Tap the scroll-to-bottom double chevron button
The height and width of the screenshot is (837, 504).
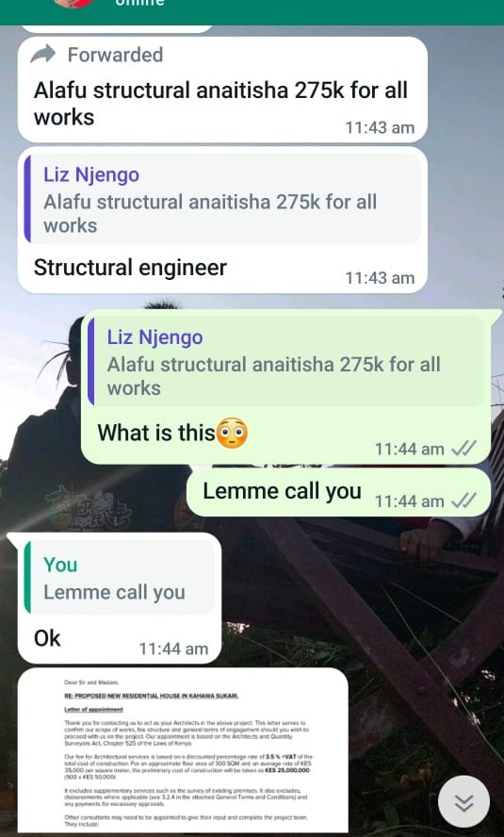(463, 802)
